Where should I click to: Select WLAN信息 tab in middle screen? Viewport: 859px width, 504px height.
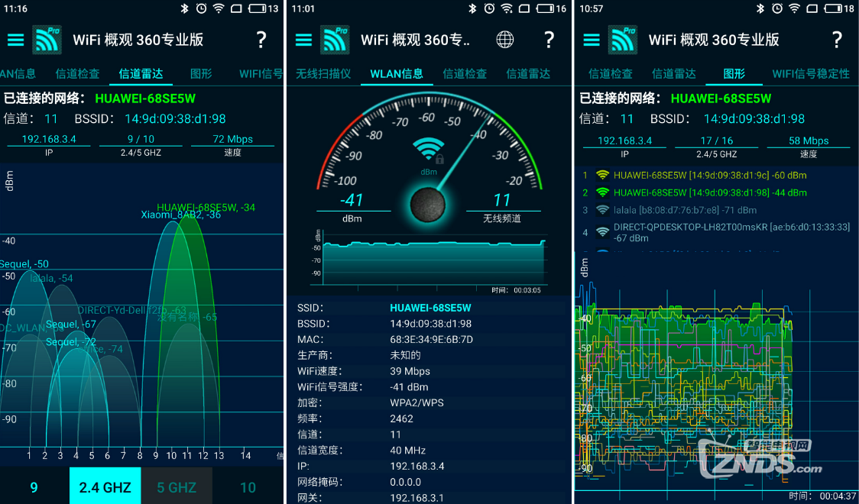[397, 74]
